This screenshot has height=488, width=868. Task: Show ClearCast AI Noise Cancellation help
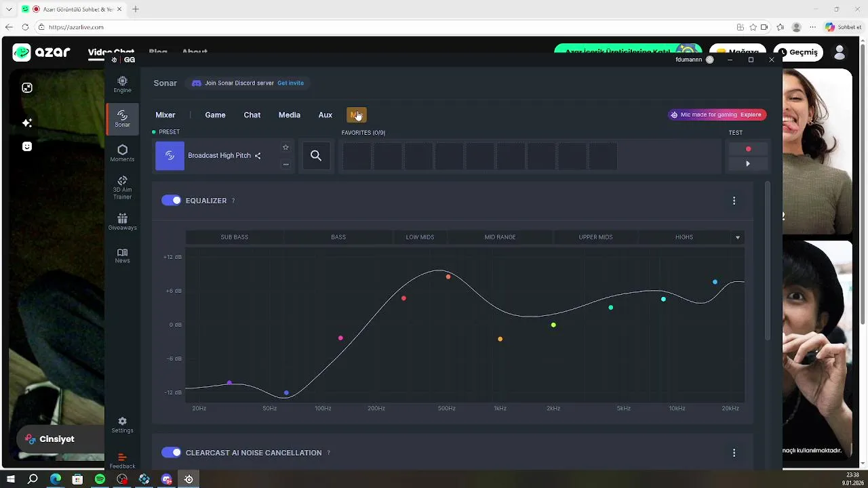point(328,453)
